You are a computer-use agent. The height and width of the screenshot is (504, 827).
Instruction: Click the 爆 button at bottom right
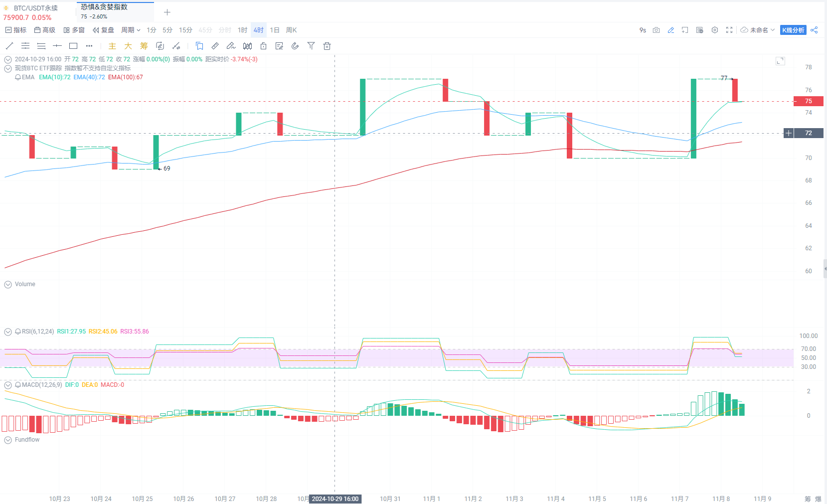818,499
